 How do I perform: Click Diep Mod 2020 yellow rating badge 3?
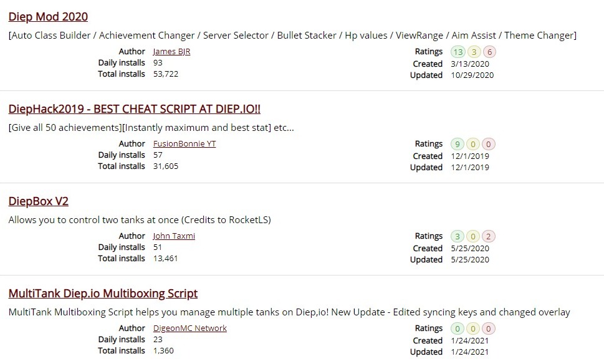pos(474,52)
